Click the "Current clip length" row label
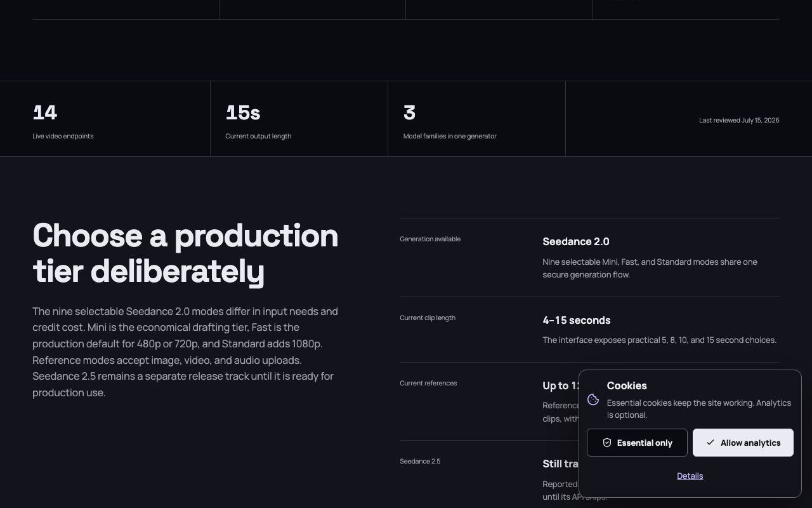The height and width of the screenshot is (508, 812). pyautogui.click(x=428, y=317)
